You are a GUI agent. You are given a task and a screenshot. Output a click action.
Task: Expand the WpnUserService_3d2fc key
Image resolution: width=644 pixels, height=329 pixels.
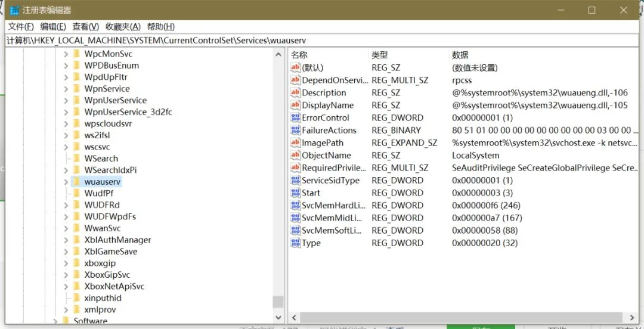66,112
